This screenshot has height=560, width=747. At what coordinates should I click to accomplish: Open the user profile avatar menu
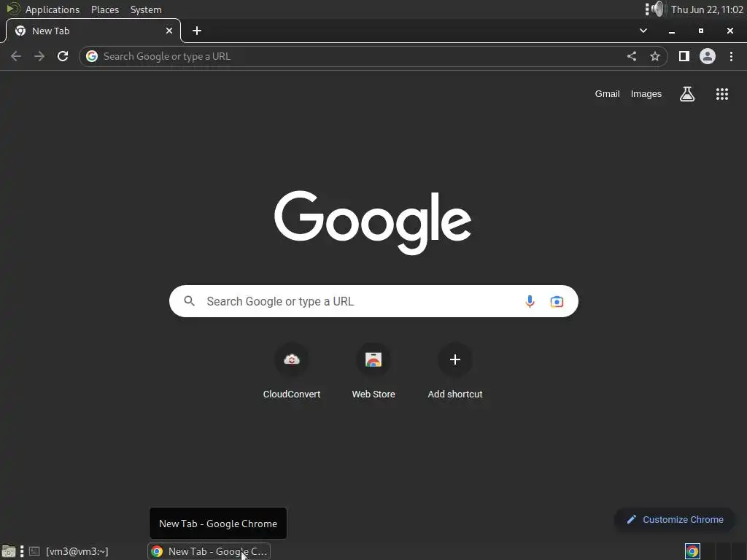[x=708, y=56]
